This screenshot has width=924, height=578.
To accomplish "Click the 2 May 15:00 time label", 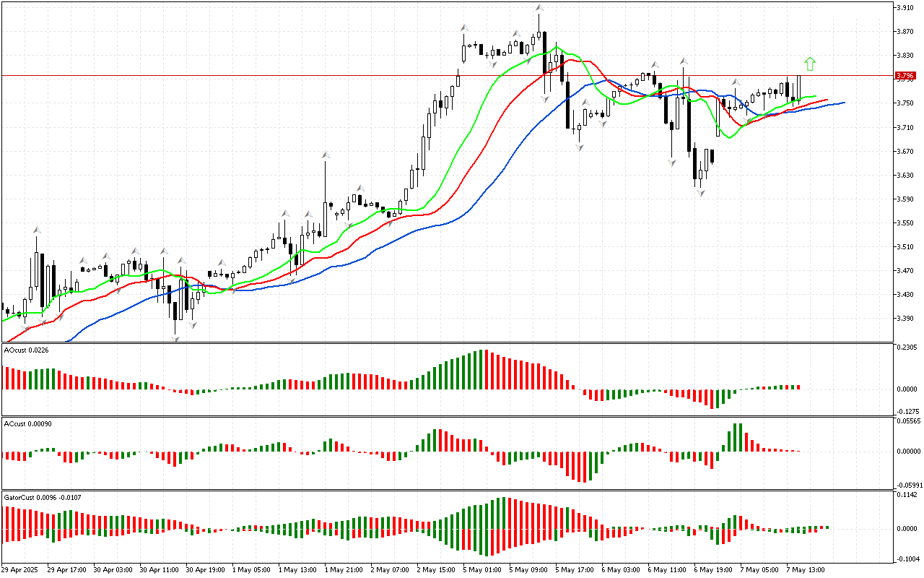I will 435,569.
